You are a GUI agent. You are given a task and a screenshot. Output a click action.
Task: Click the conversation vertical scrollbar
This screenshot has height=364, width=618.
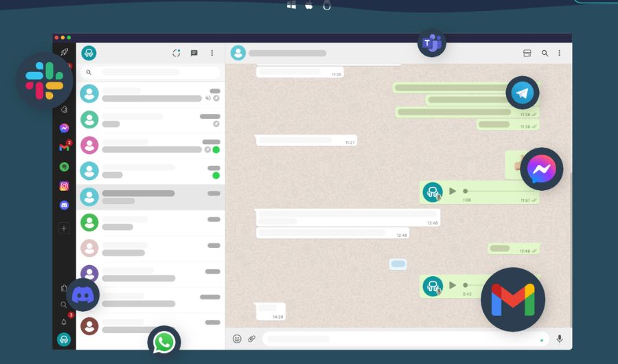[571, 249]
